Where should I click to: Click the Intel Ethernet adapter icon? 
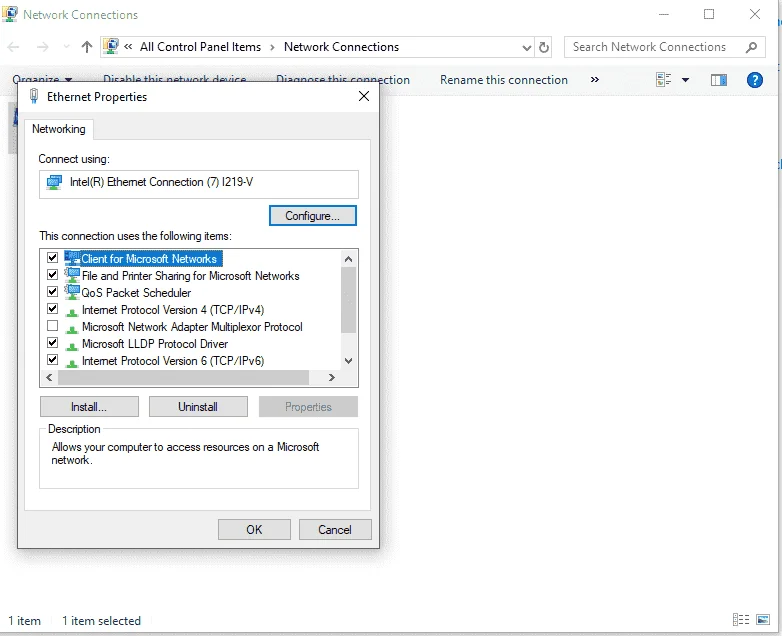(x=54, y=183)
